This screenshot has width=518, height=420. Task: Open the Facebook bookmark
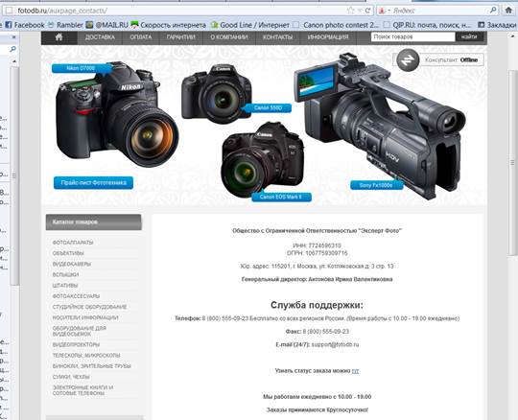coord(25,25)
